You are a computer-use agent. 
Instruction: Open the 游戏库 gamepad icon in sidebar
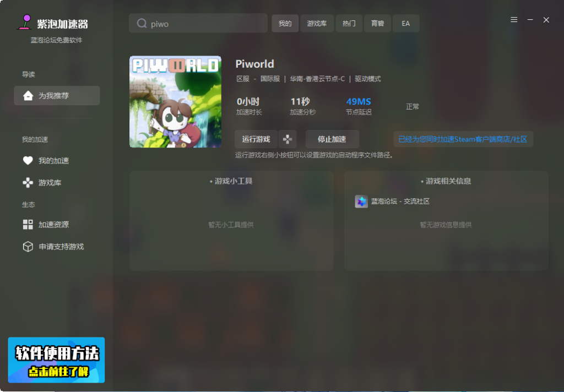[28, 183]
